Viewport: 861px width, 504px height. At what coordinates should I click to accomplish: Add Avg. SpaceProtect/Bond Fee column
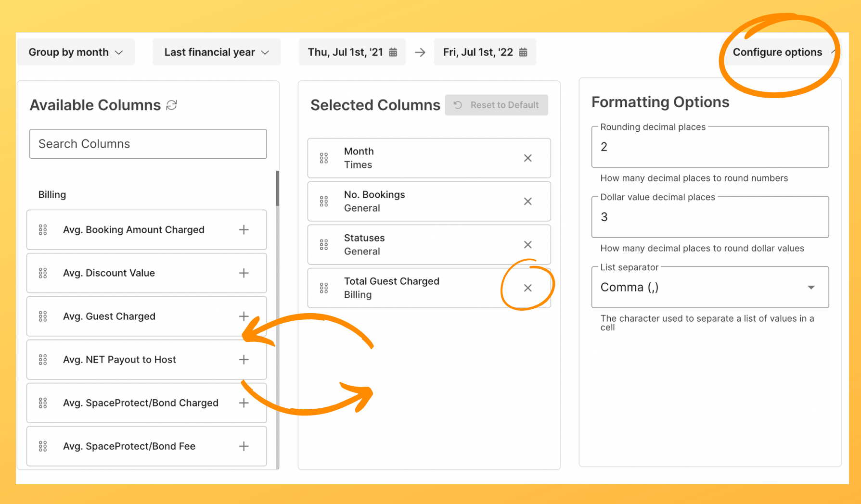(244, 446)
